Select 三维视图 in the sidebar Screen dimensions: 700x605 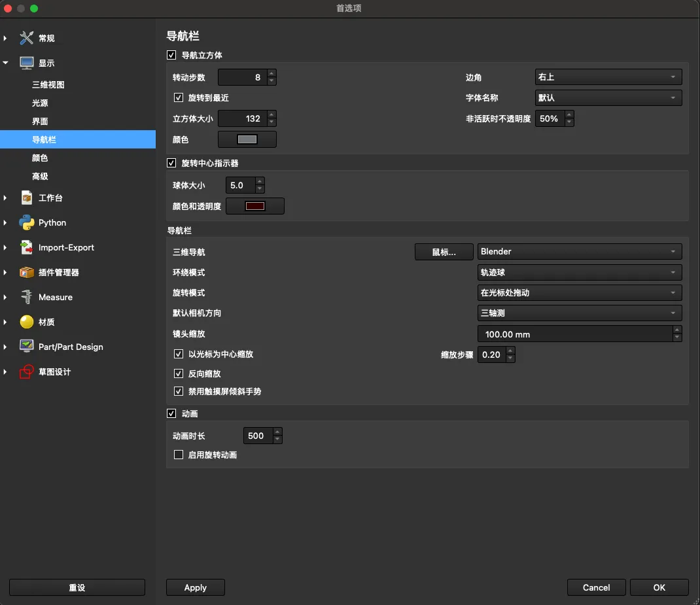point(48,85)
